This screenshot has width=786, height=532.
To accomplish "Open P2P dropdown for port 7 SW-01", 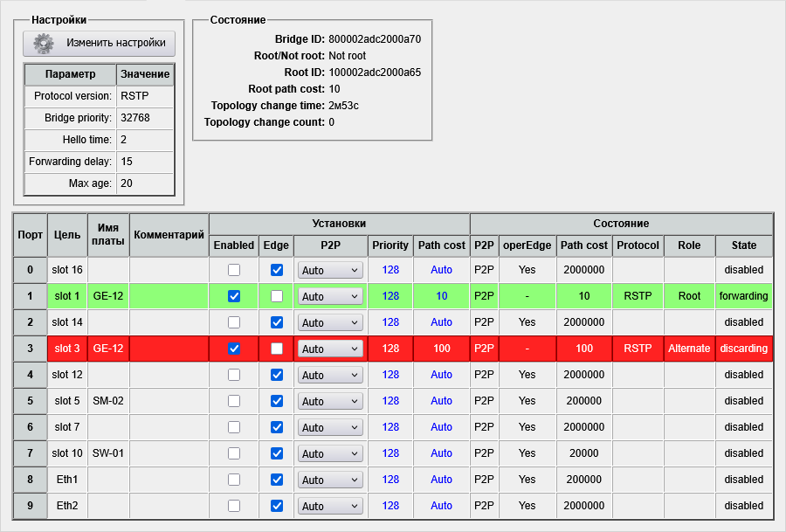I will [x=330, y=454].
